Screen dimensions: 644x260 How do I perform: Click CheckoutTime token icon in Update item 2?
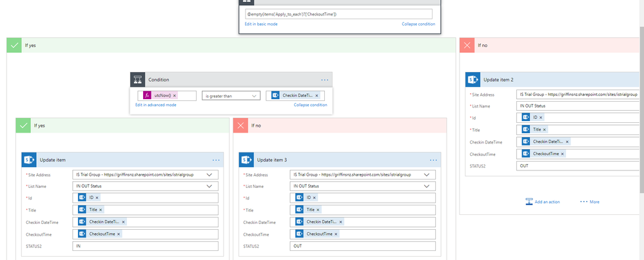click(526, 154)
